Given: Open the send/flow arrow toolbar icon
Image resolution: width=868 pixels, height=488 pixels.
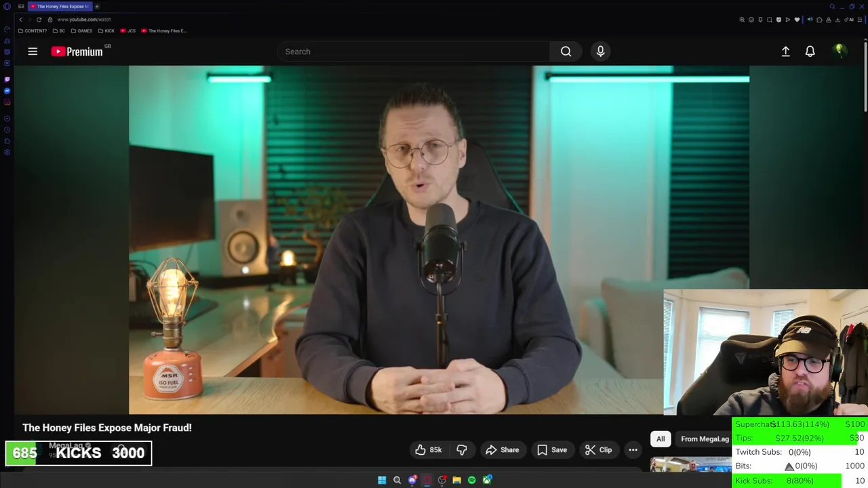Looking at the screenshot, I should pos(788,20).
